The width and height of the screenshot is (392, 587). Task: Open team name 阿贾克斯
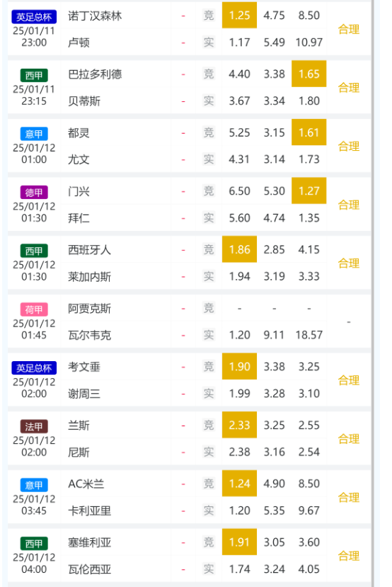pyautogui.click(x=89, y=309)
